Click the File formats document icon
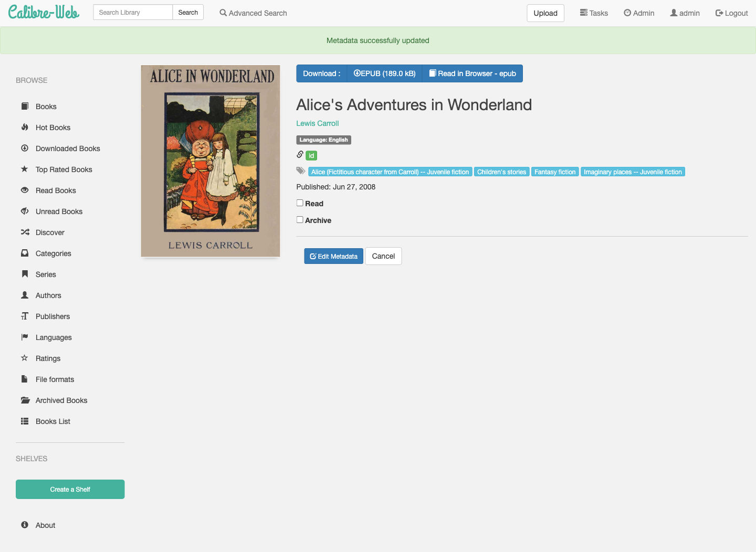 [x=25, y=379]
